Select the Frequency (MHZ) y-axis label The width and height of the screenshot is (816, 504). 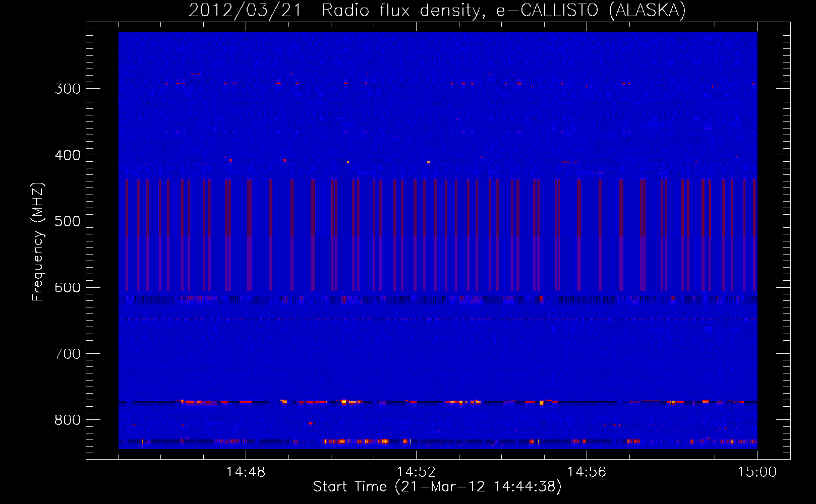(38, 241)
